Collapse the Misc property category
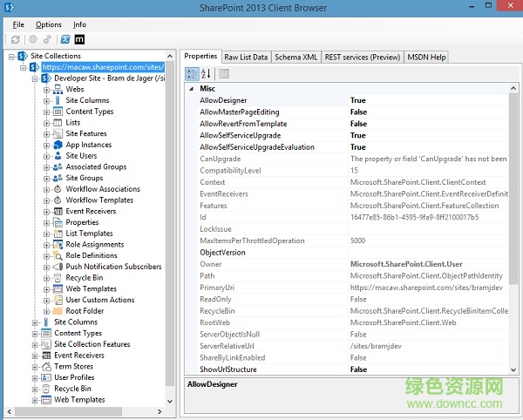 click(x=191, y=89)
